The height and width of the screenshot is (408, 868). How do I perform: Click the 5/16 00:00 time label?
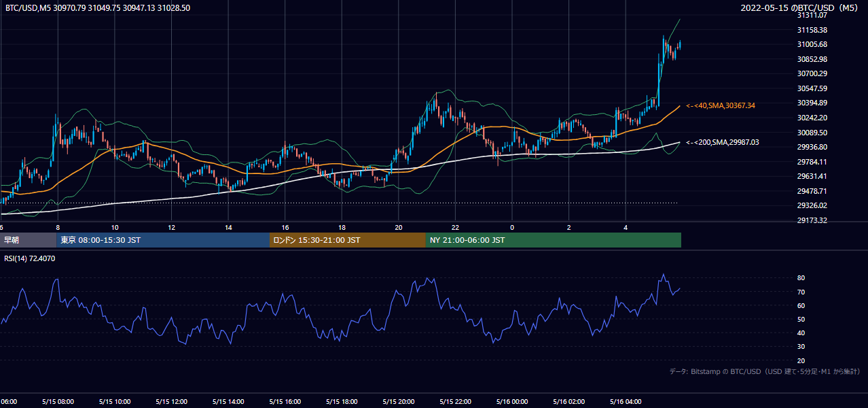pos(512,401)
